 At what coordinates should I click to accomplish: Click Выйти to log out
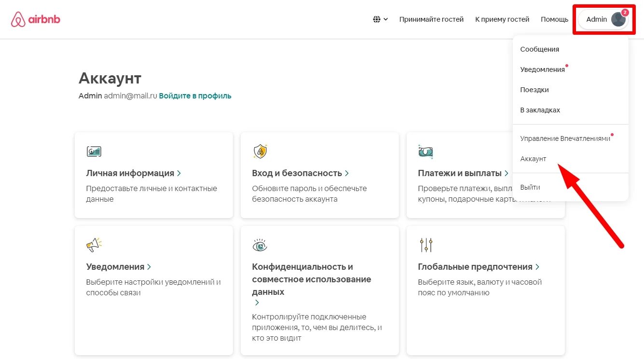tap(530, 187)
